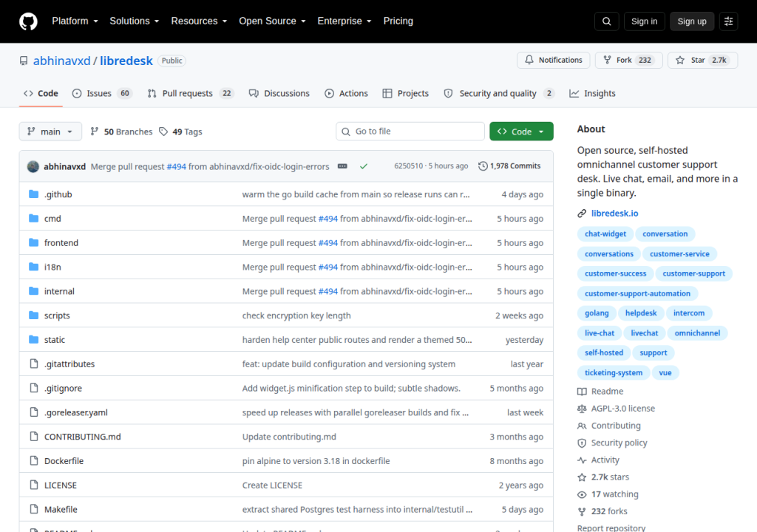Screen dimensions: 757x532
Task: Open the Security and quality tab
Action: pyautogui.click(x=498, y=94)
